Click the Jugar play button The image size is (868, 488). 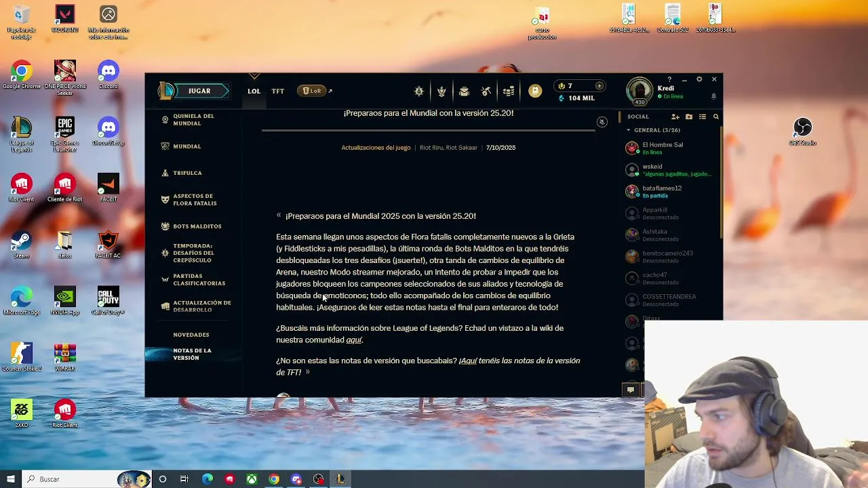[x=199, y=91]
